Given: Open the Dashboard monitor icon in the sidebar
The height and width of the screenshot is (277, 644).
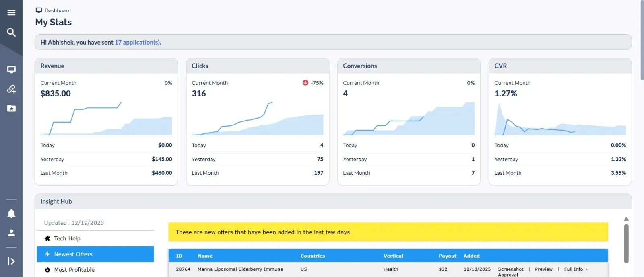Looking at the screenshot, I should [x=11, y=70].
